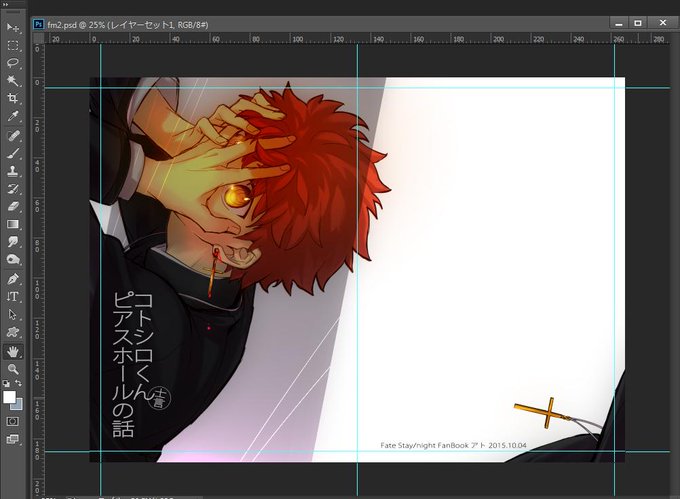Select the Lasso tool
Viewport: 680px width, 499px height.
(x=13, y=63)
